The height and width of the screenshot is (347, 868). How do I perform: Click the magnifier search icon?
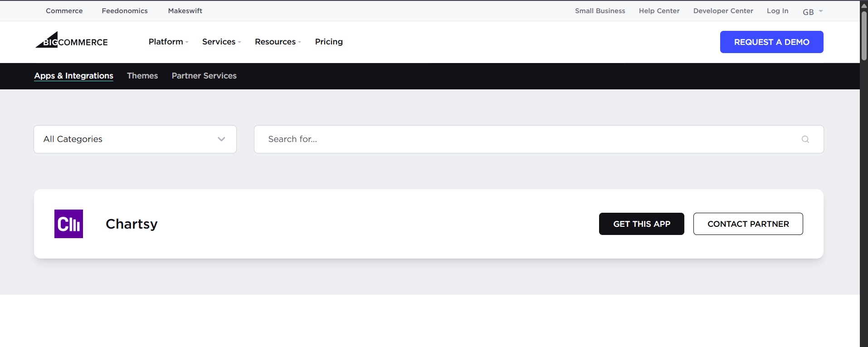pyautogui.click(x=805, y=139)
